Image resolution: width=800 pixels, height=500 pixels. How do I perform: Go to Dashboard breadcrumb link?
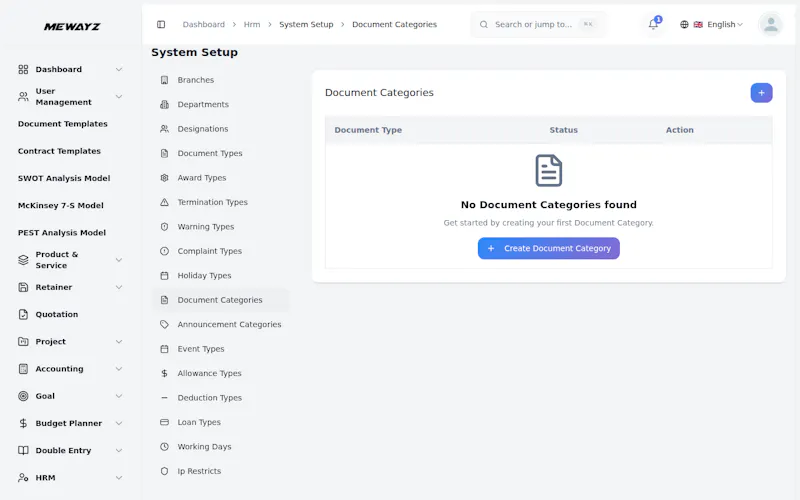(204, 24)
